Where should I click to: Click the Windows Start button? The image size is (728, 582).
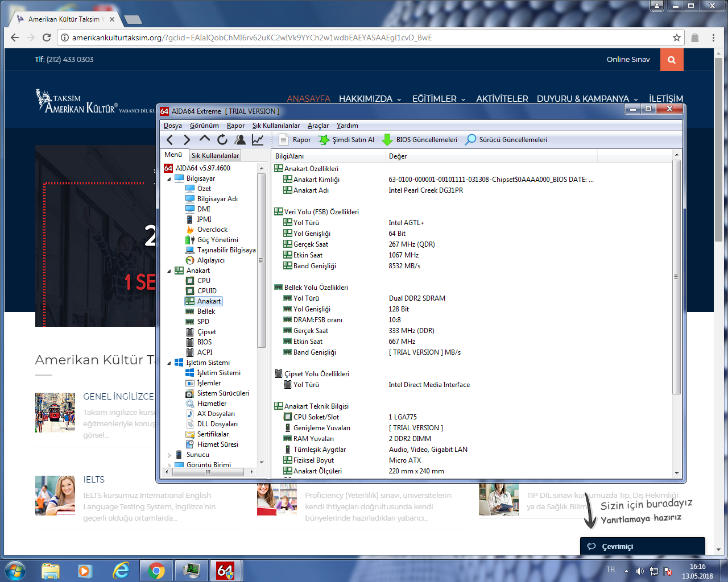pos(15,570)
